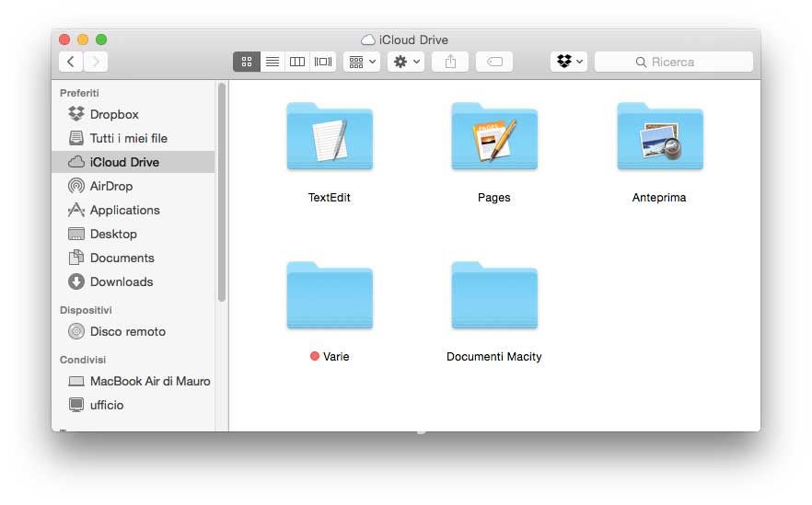Select iCloud Drive in the sidebar
The width and height of the screenshot is (812, 505).
tap(133, 162)
